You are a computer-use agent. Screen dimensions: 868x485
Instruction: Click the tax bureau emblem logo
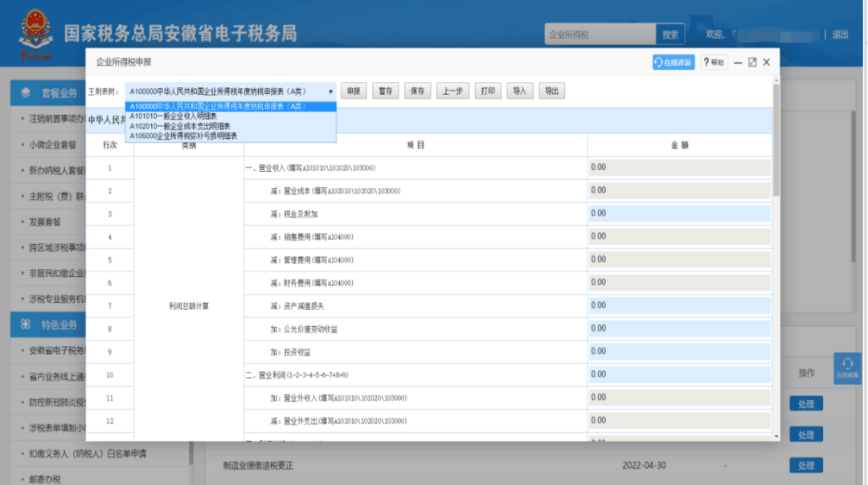coord(36,35)
